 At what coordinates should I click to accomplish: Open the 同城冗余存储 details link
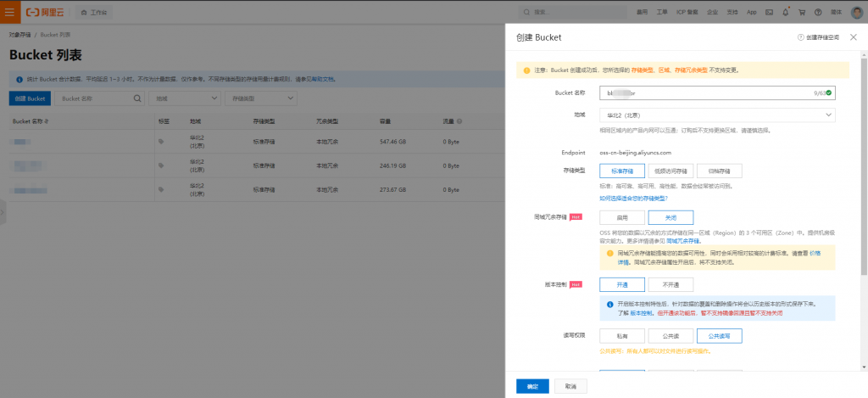click(x=682, y=241)
